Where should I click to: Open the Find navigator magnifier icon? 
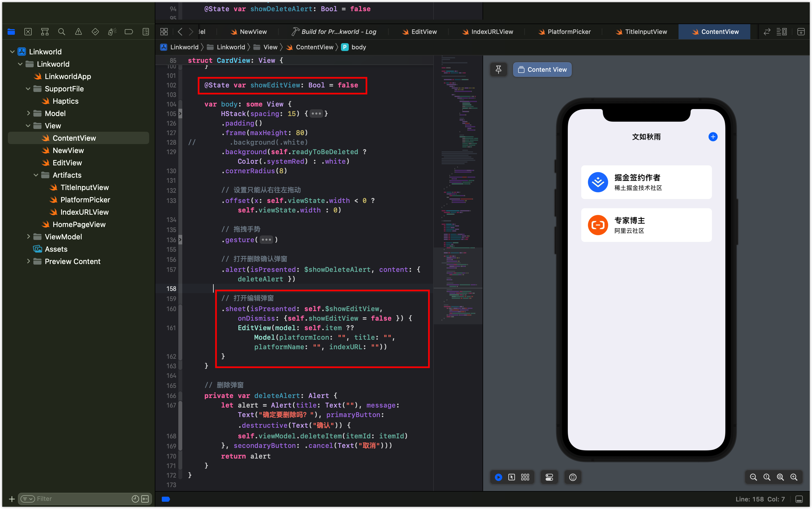click(x=61, y=32)
